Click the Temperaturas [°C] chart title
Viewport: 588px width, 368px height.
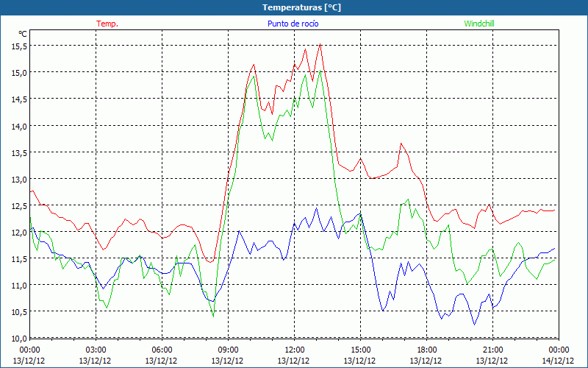click(x=301, y=7)
